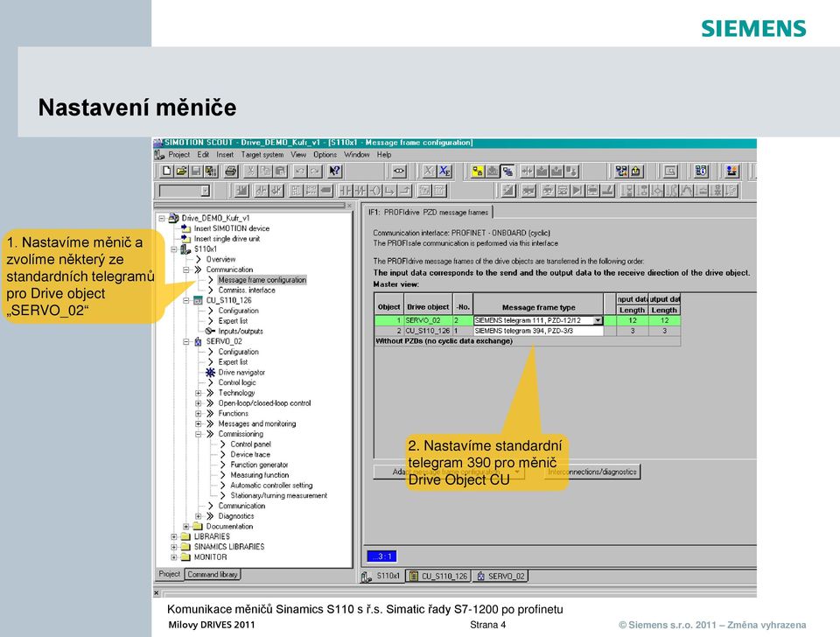Switch to the CU_S110_126 bottom tab
The image size is (840, 637).
point(438,576)
